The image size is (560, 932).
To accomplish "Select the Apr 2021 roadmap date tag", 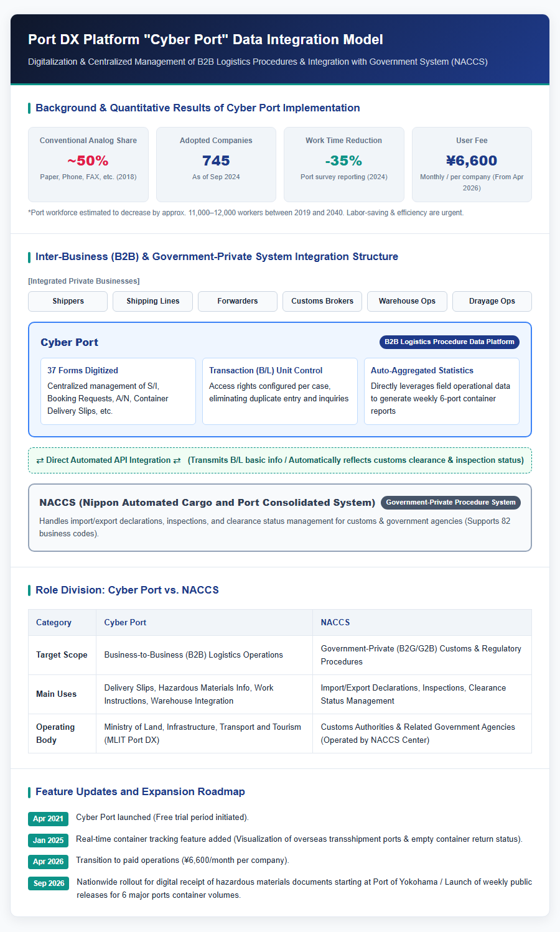I will pyautogui.click(x=48, y=819).
